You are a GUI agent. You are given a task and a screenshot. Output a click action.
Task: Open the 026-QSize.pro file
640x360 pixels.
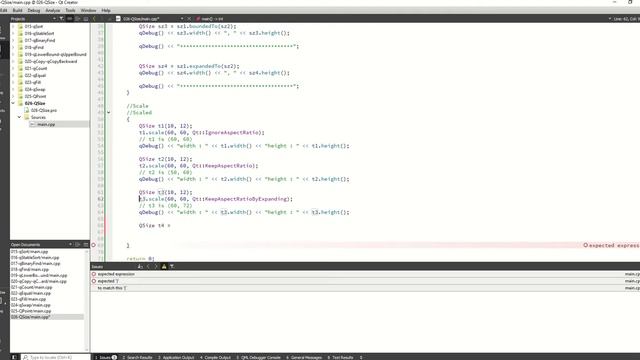(44, 110)
